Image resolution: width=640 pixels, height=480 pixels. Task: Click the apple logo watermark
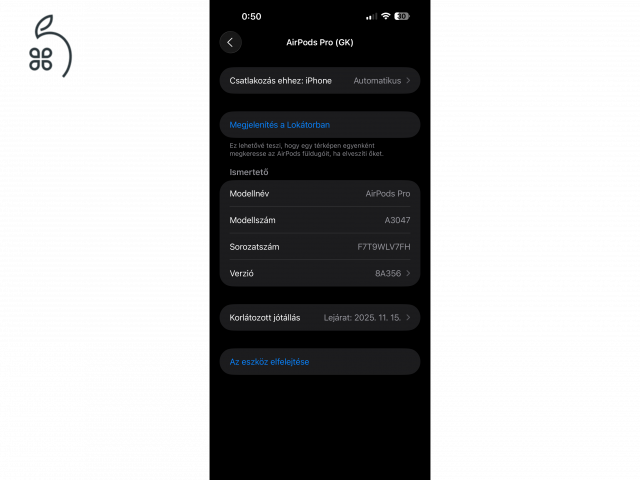[50, 46]
